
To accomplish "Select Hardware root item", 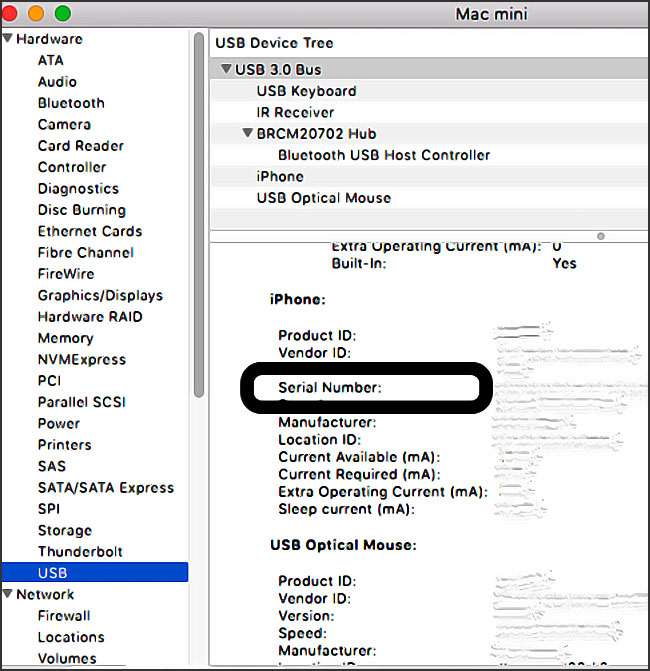I will click(49, 39).
